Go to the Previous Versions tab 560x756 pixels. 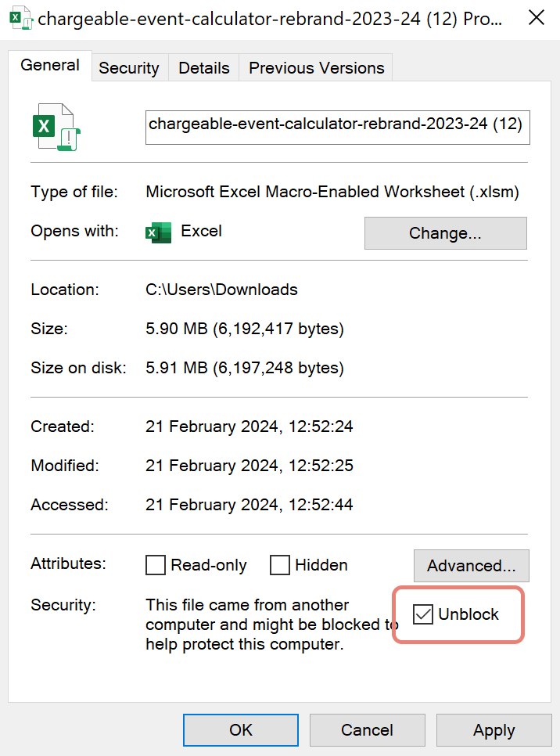[316, 68]
